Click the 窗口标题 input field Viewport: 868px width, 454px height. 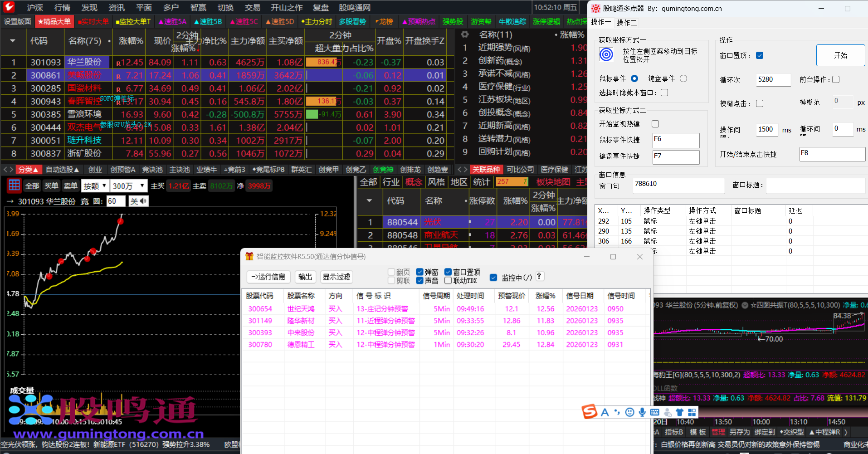click(815, 186)
